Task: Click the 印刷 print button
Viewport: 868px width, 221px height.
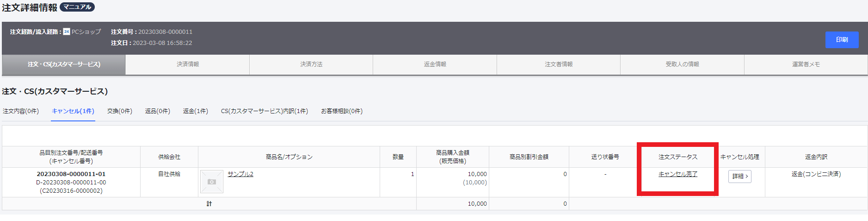Action: click(x=842, y=40)
